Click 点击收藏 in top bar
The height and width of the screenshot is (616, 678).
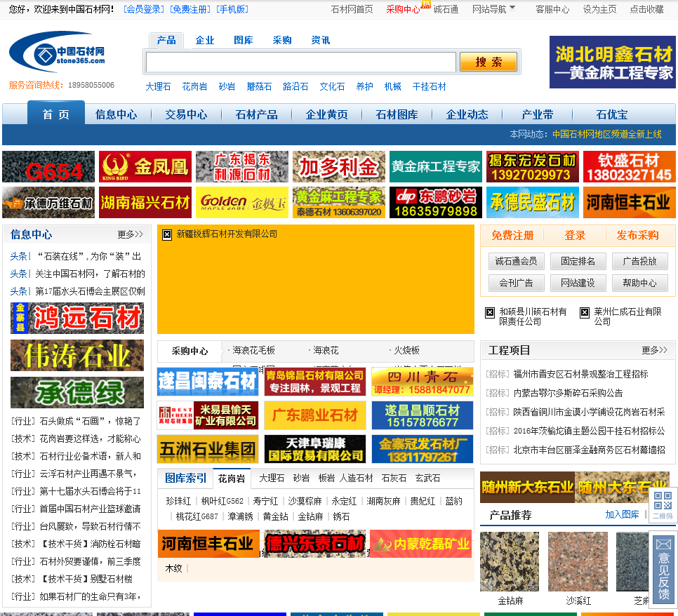646,9
